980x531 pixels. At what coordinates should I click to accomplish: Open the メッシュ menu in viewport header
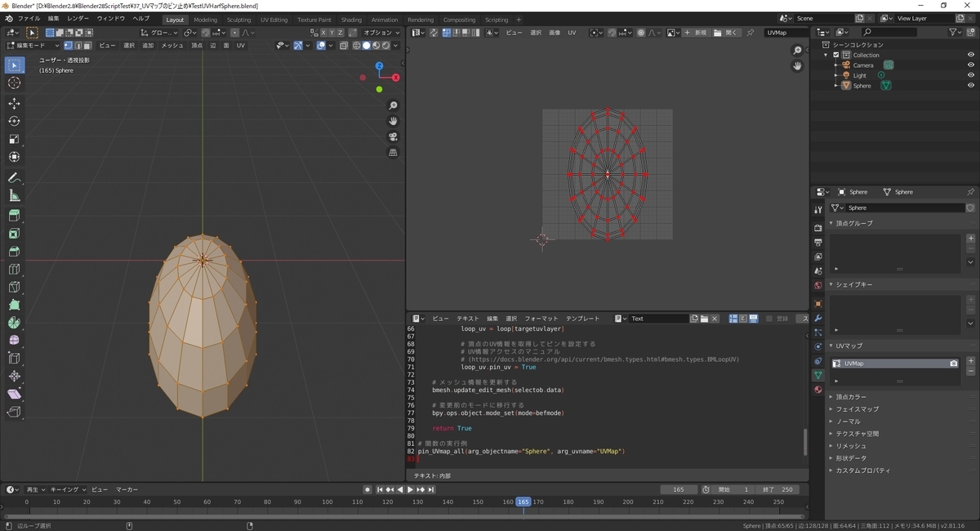pyautogui.click(x=172, y=46)
